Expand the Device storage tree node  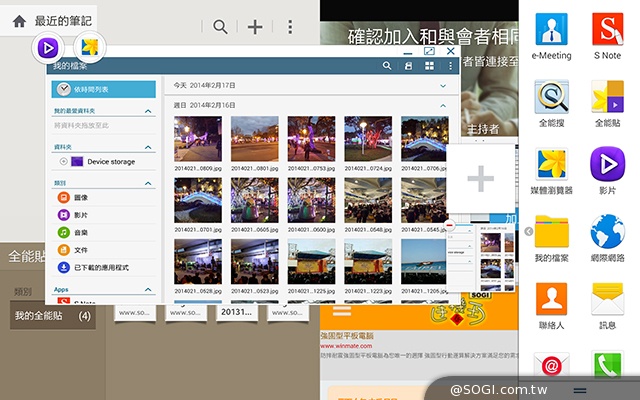click(x=63, y=162)
